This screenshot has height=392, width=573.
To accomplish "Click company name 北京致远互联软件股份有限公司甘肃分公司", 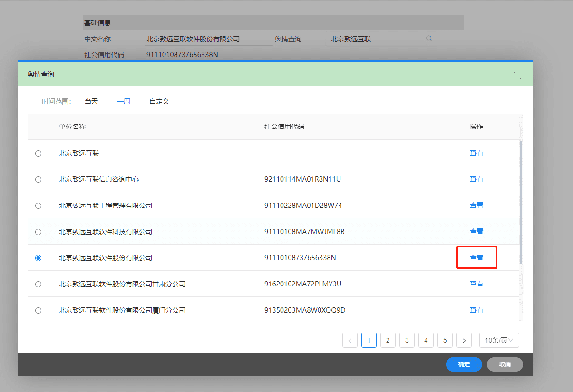I will 122,284.
